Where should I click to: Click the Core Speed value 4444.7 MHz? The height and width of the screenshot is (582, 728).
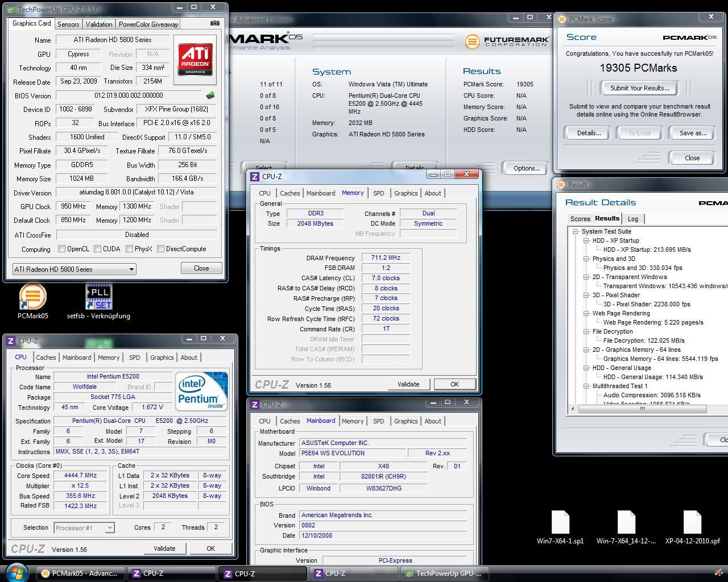click(80, 475)
